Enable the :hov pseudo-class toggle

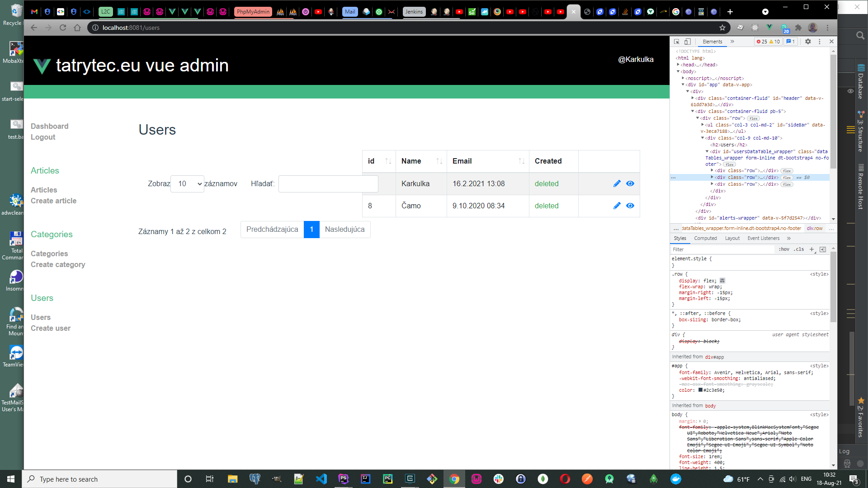784,249
